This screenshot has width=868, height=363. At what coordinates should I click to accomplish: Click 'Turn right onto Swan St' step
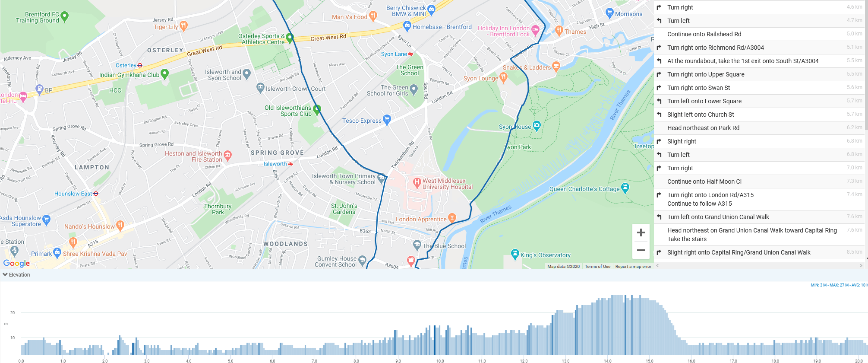pyautogui.click(x=760, y=88)
